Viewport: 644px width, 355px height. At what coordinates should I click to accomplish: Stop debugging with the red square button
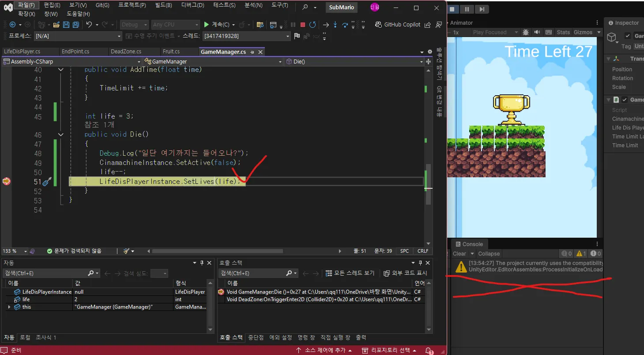[x=303, y=25]
